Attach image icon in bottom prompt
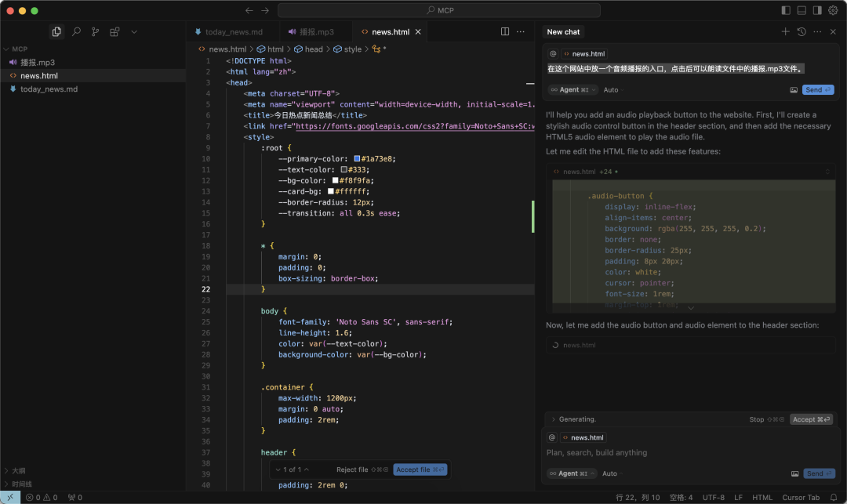The width and height of the screenshot is (847, 504). 794,473
